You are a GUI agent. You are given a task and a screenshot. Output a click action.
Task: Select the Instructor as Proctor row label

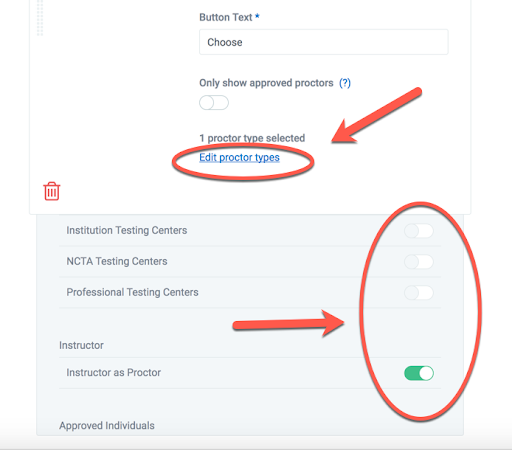pos(113,373)
